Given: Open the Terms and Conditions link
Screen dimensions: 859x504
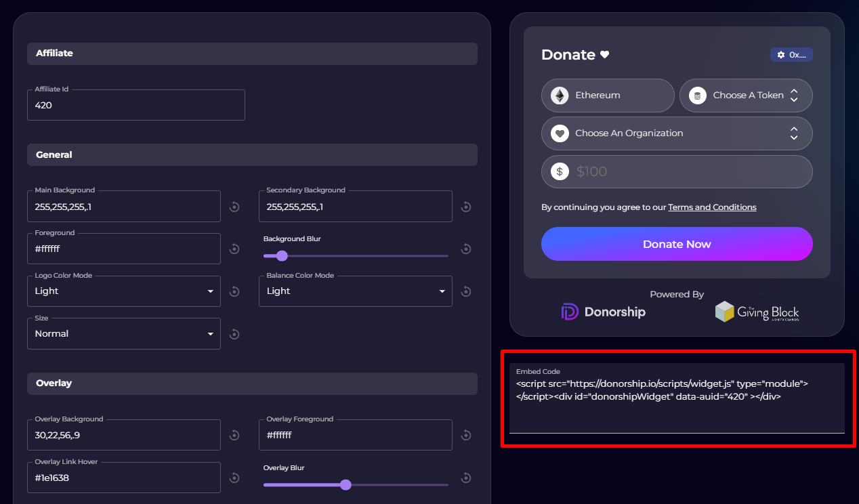Looking at the screenshot, I should click(x=712, y=207).
